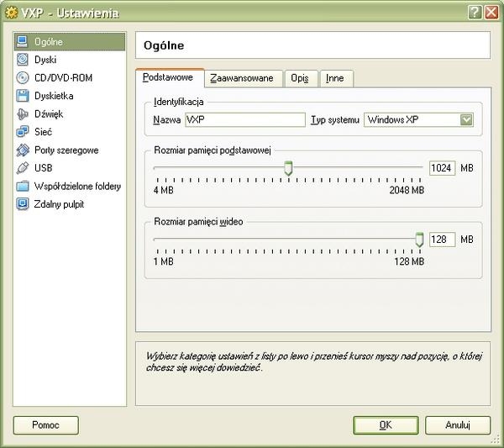504x448 pixels.
Task: Click the 2048 MB maximum label
Action: (x=407, y=190)
